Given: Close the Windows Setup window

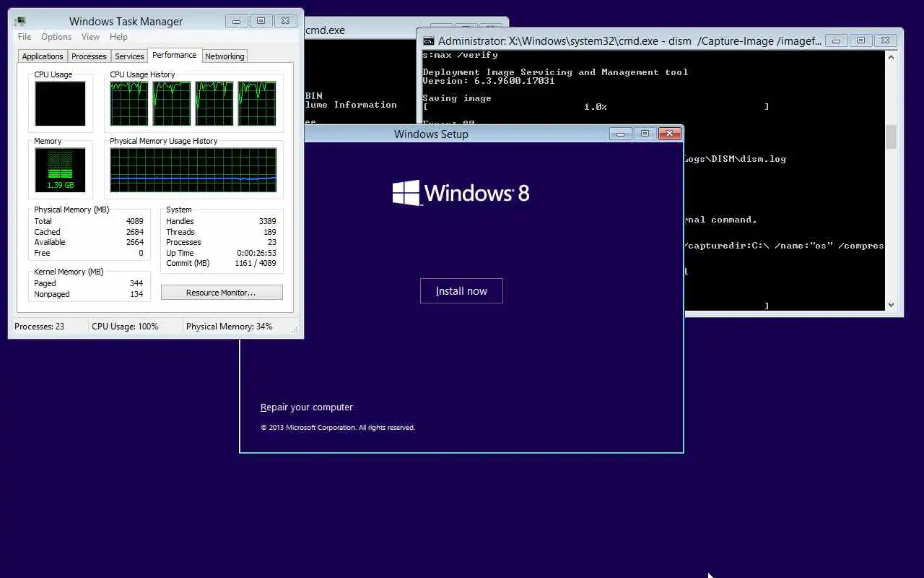Looking at the screenshot, I should click(x=670, y=134).
